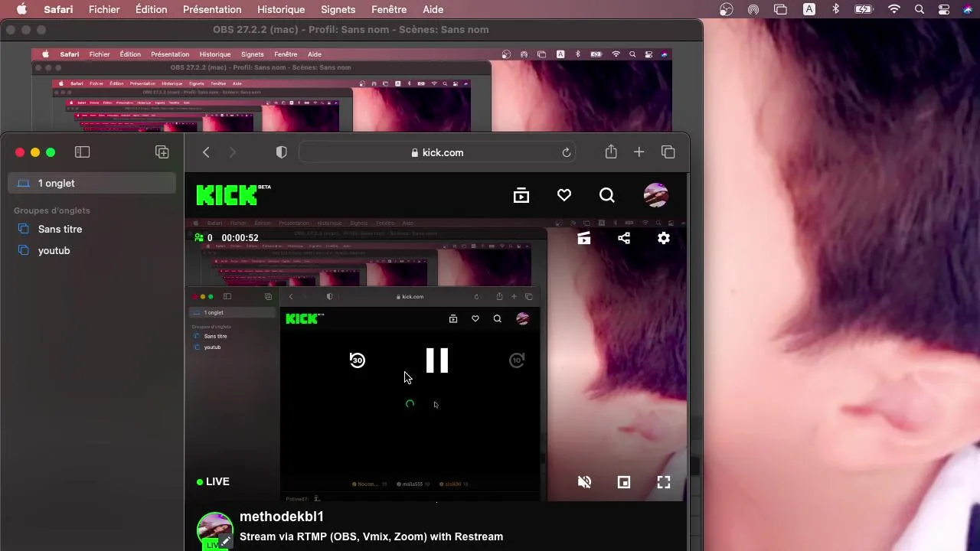
Task: Click the Bluetooth icon in menu bar
Action: (x=835, y=9)
